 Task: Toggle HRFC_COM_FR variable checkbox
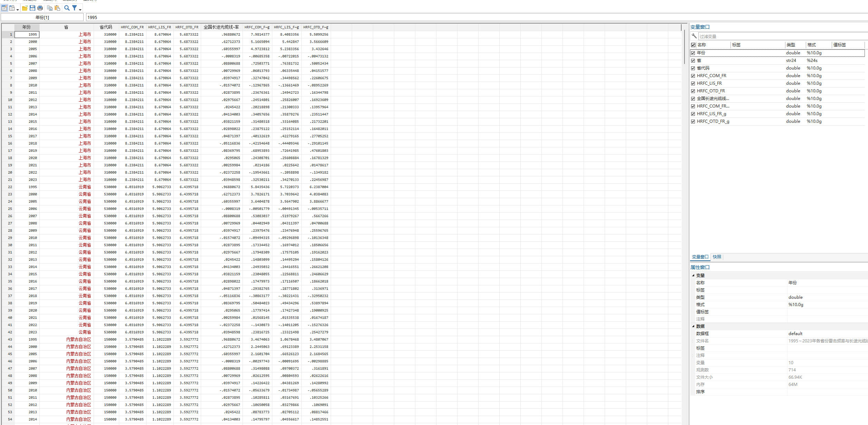tap(693, 76)
